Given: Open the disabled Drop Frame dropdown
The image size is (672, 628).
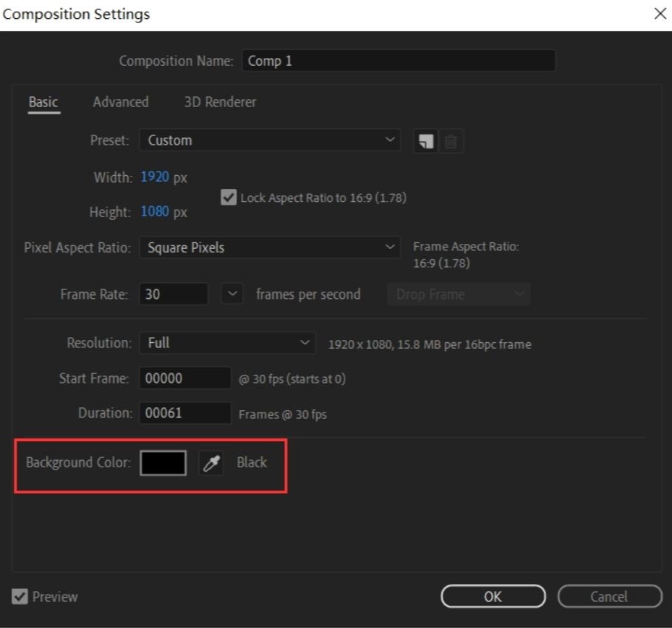Looking at the screenshot, I should (x=459, y=294).
